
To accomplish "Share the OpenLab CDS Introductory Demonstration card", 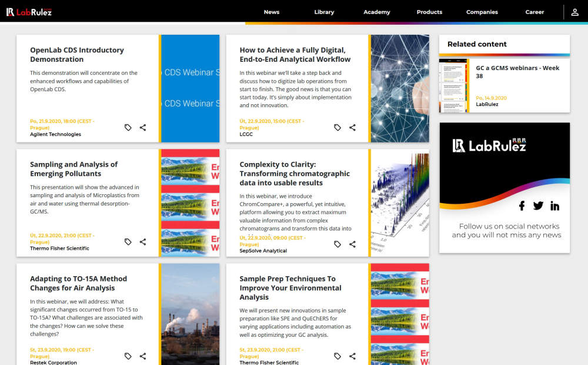I will [x=143, y=128].
